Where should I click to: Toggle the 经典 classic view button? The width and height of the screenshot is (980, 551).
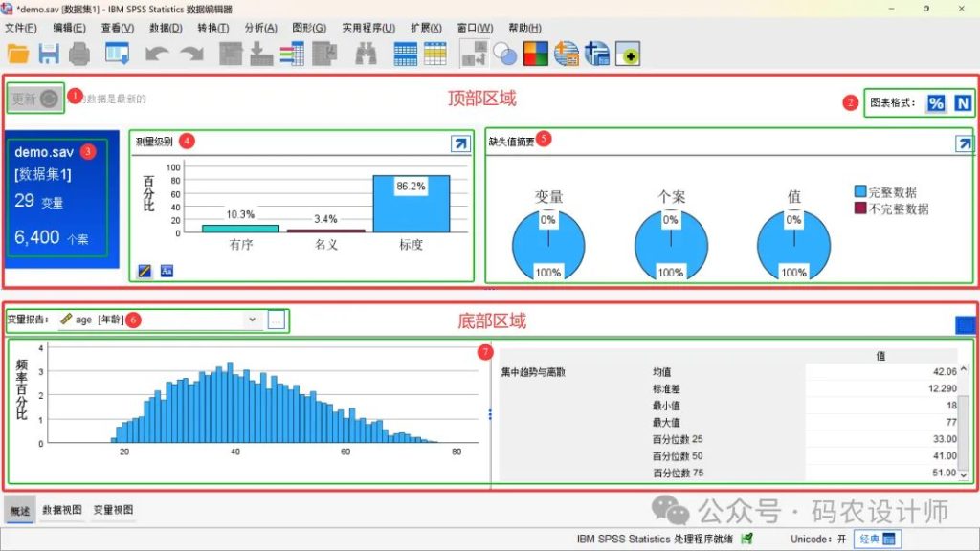click(876, 540)
